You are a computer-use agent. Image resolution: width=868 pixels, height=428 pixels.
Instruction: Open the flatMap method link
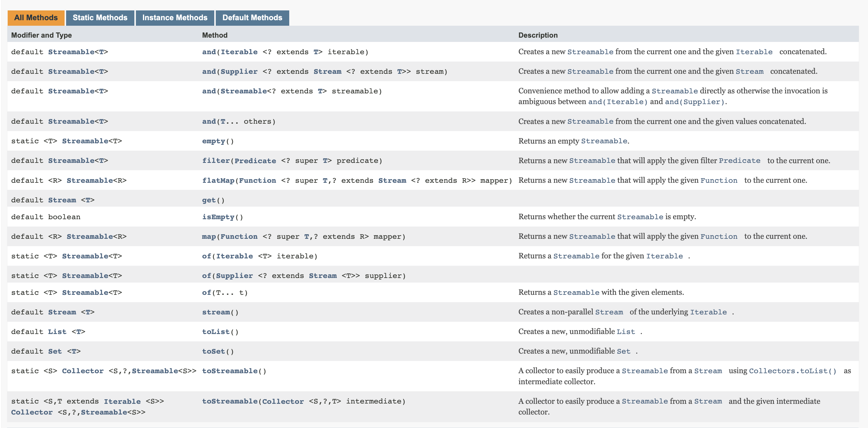[218, 180]
